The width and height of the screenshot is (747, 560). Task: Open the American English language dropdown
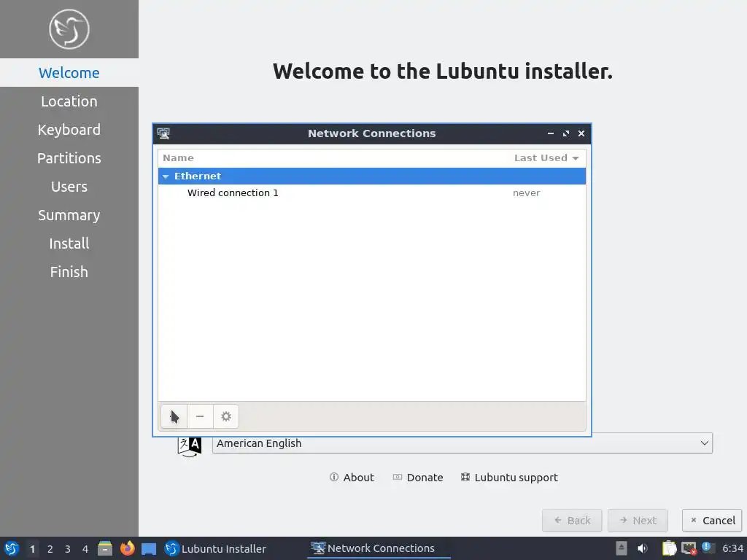(462, 443)
